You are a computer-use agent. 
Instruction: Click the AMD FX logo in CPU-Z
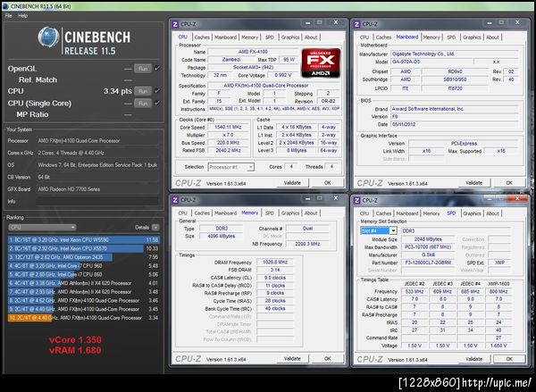coord(321,63)
